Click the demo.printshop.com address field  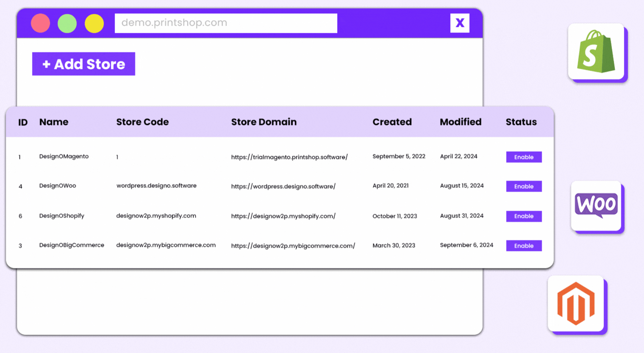226,23
